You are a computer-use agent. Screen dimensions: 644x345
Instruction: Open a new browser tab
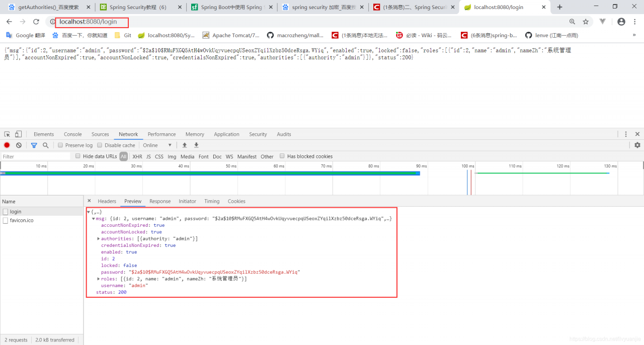click(x=559, y=7)
